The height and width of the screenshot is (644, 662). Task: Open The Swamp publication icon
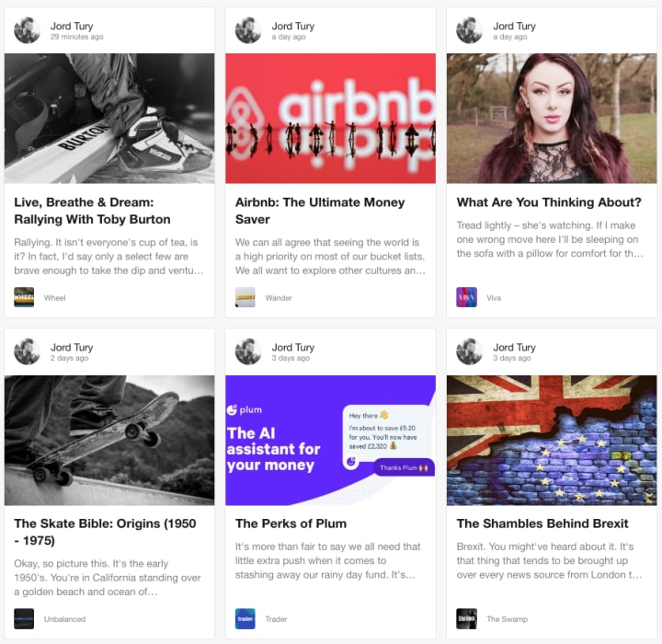(x=466, y=618)
